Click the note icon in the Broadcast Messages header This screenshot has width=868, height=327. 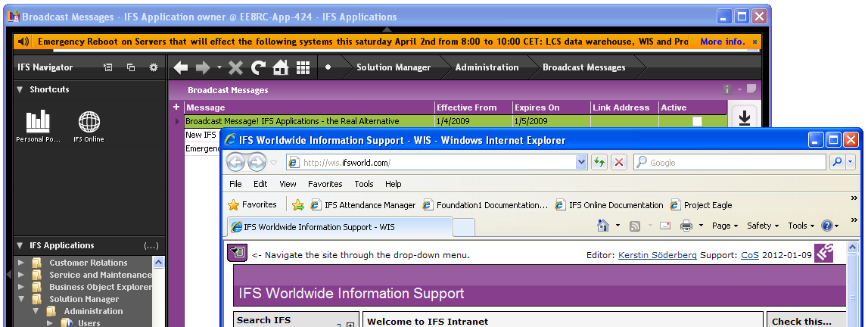click(x=751, y=89)
